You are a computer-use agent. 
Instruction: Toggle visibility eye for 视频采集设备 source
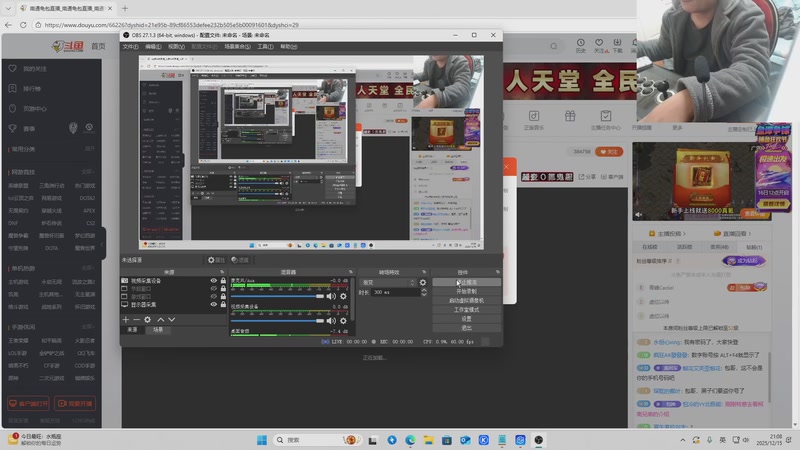click(214, 281)
